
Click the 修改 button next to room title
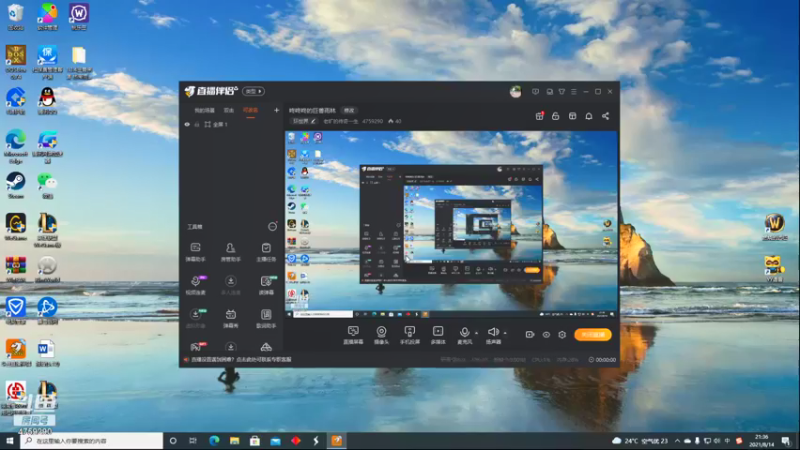[349, 110]
